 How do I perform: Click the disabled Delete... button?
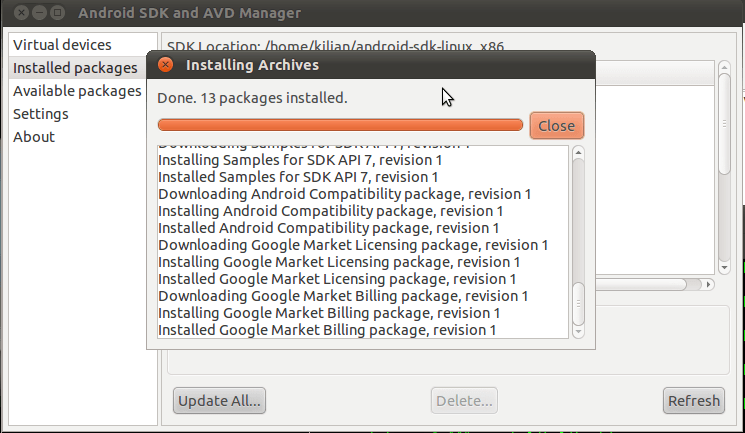(x=464, y=401)
